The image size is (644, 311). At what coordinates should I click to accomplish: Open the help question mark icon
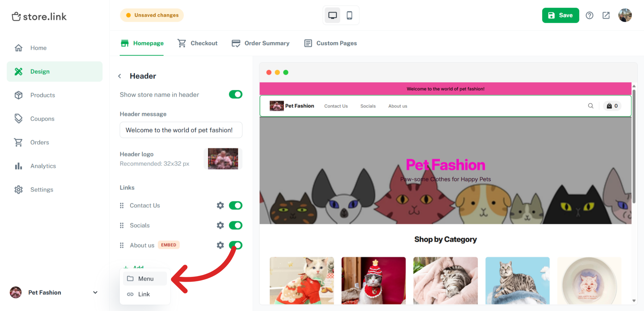(589, 15)
